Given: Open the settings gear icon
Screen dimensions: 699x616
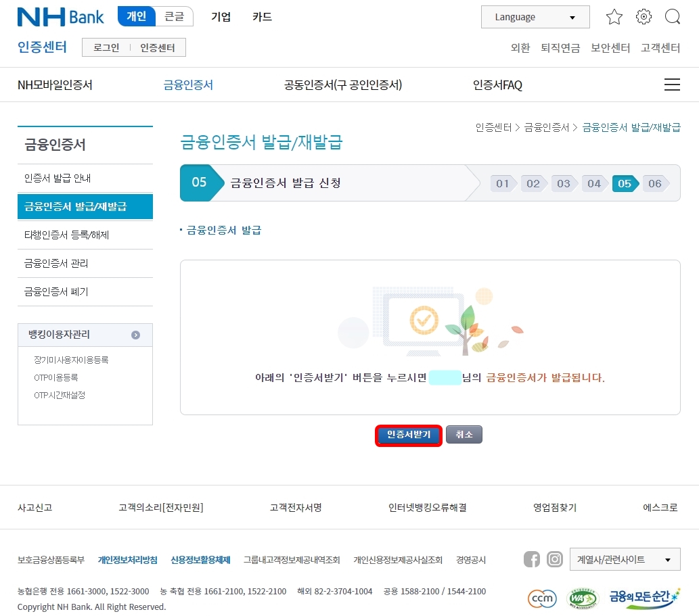Looking at the screenshot, I should [643, 17].
